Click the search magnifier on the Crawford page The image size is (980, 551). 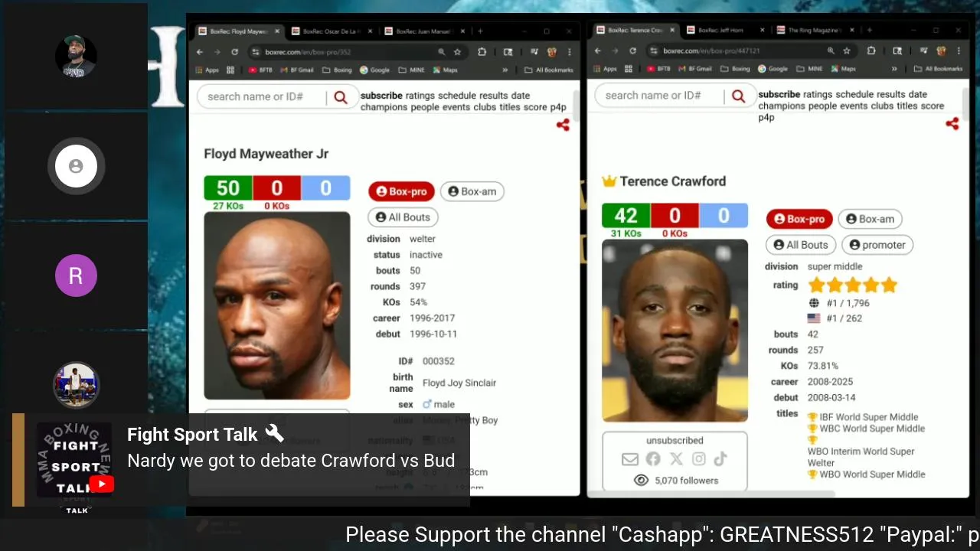coord(738,96)
